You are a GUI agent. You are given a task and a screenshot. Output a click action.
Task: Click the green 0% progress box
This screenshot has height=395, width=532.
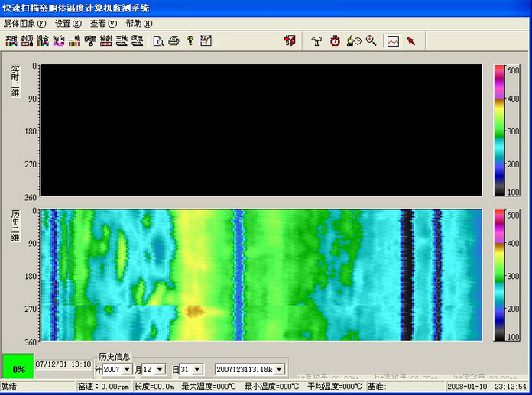[17, 367]
